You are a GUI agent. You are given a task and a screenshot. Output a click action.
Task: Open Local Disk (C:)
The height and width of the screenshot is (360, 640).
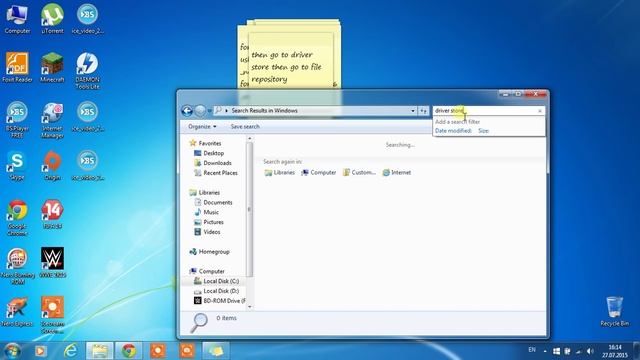pyautogui.click(x=216, y=281)
